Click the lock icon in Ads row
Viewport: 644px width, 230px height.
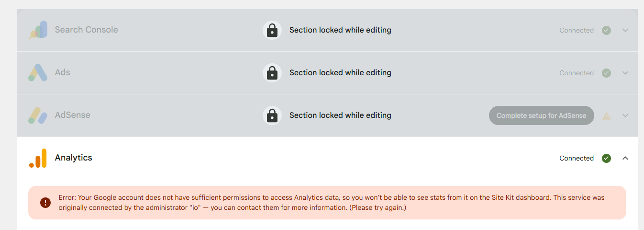[272, 73]
